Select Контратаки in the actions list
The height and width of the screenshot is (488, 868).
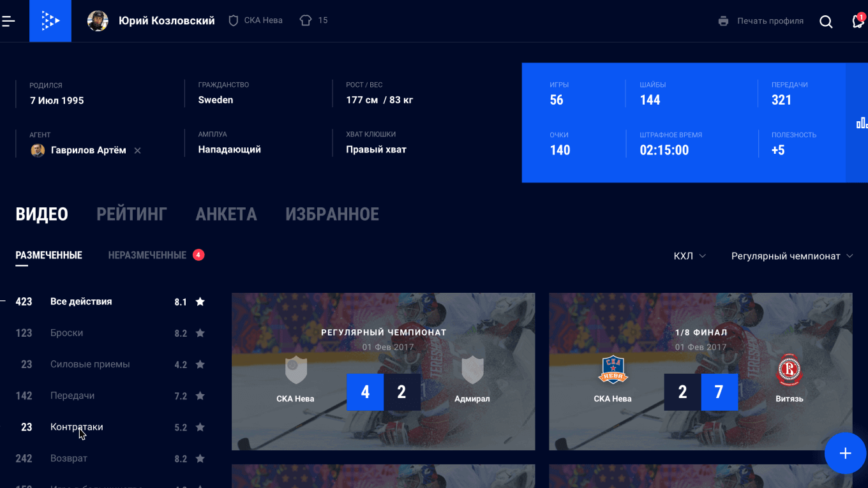(77, 427)
